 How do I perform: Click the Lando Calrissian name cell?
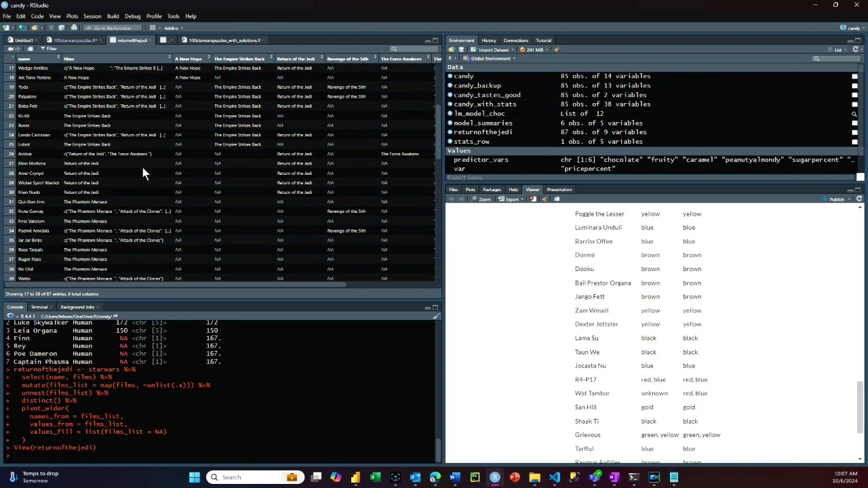click(x=34, y=135)
